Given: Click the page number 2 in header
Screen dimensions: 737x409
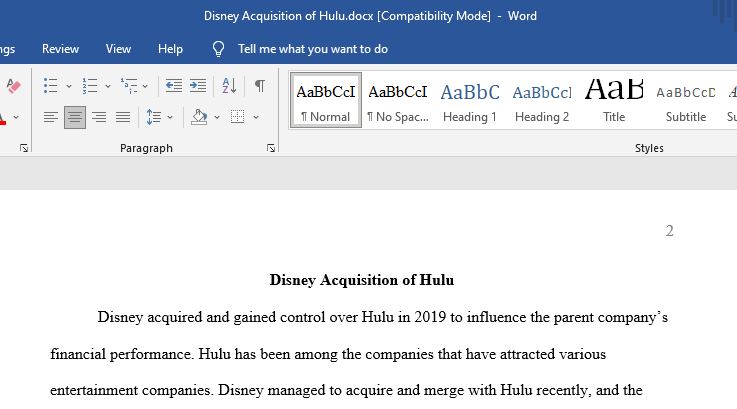Looking at the screenshot, I should [x=669, y=231].
